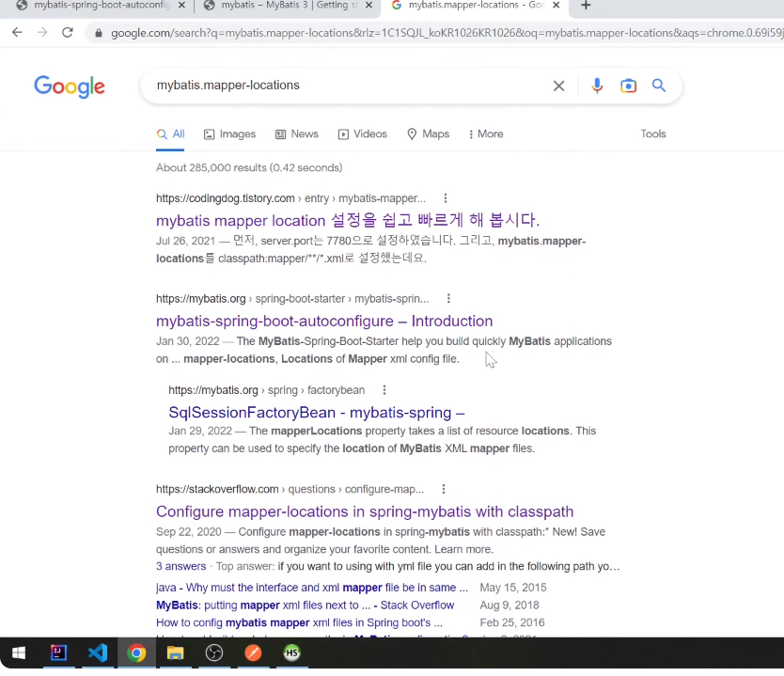
Task: Go back to the previous page
Action: tap(17, 33)
